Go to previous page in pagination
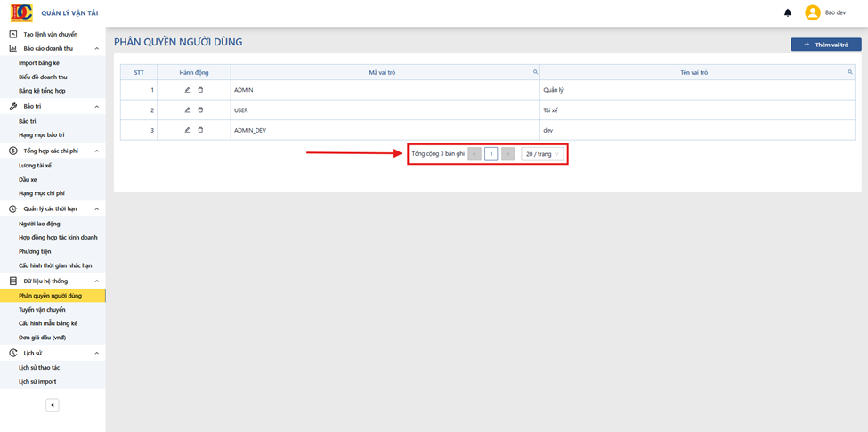The width and height of the screenshot is (868, 432). pos(475,154)
